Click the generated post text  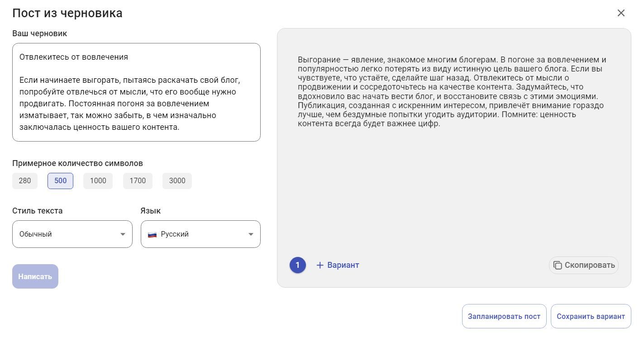point(452,92)
